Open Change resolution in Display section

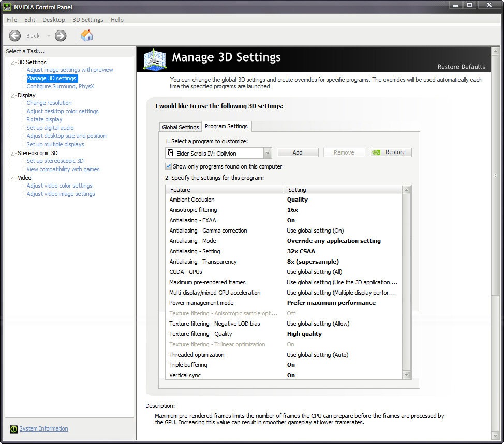coord(49,103)
